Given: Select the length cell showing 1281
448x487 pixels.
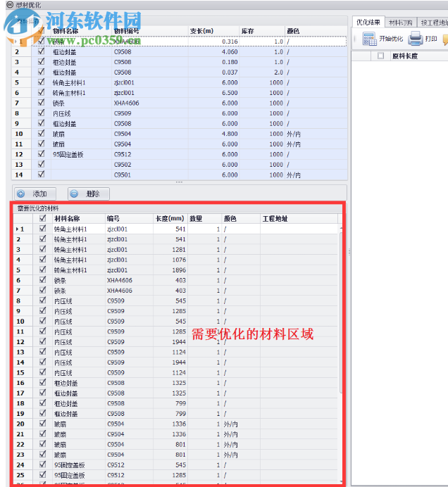Looking at the screenshot, I should (x=170, y=250).
